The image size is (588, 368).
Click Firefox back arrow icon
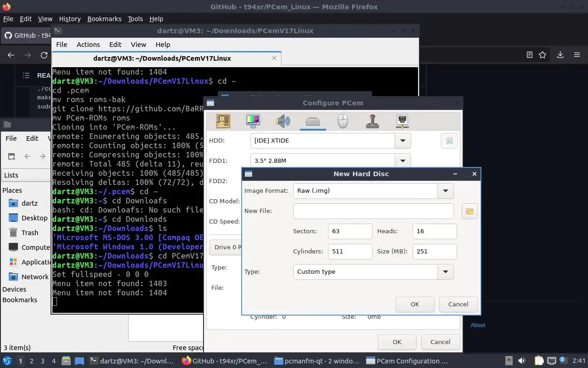[x=11, y=55]
